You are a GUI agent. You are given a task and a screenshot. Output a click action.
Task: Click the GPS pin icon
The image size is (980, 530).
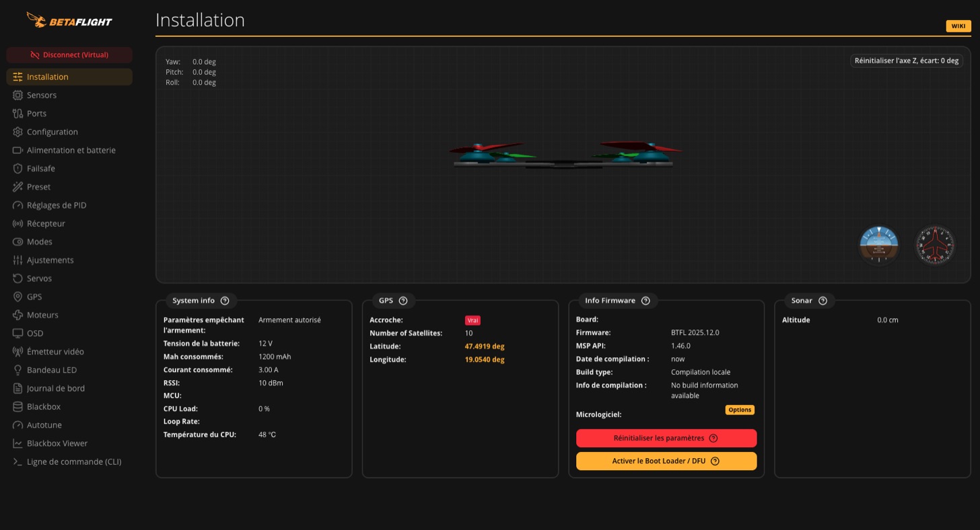pos(17,297)
